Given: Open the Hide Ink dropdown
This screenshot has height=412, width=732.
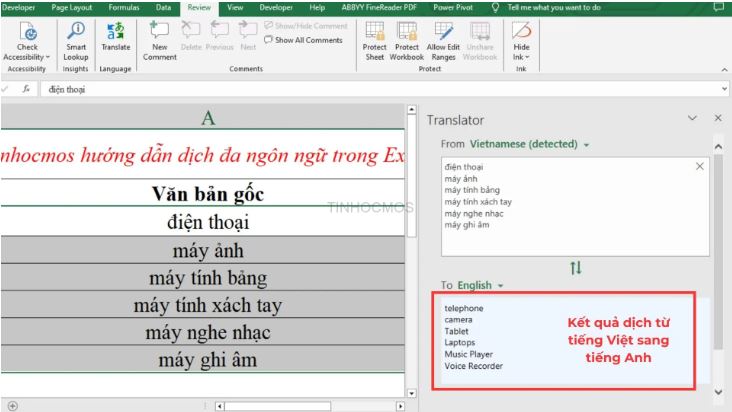Looking at the screenshot, I should coord(521,41).
